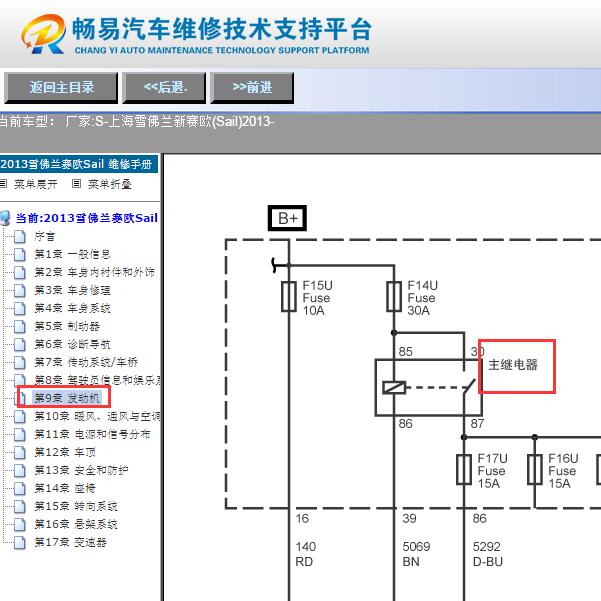Open 第16章 悬架系统
Image resolution: width=601 pixels, height=601 pixels.
(76, 524)
